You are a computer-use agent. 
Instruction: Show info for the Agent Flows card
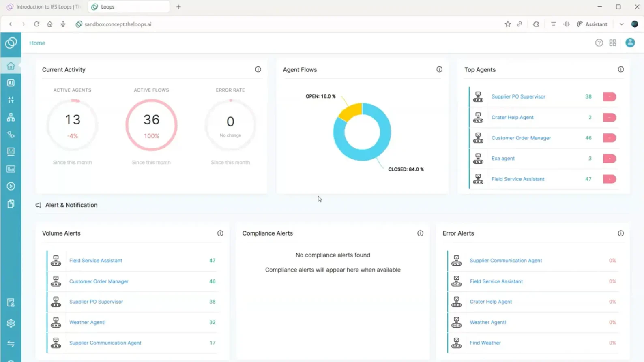click(x=439, y=69)
